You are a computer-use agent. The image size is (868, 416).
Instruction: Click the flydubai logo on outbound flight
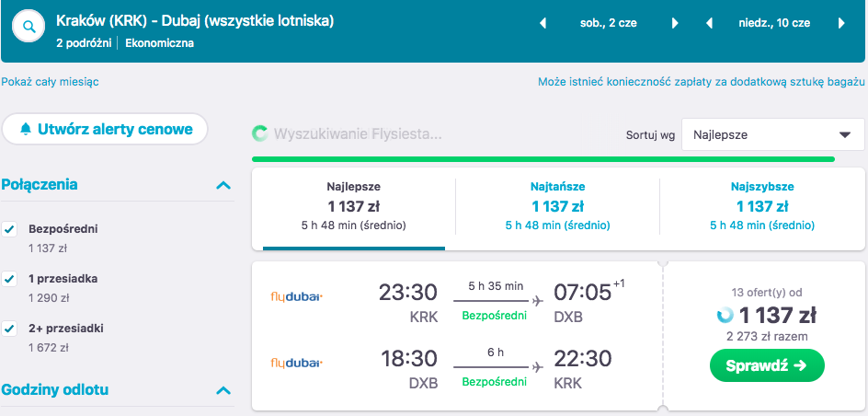[x=296, y=297]
